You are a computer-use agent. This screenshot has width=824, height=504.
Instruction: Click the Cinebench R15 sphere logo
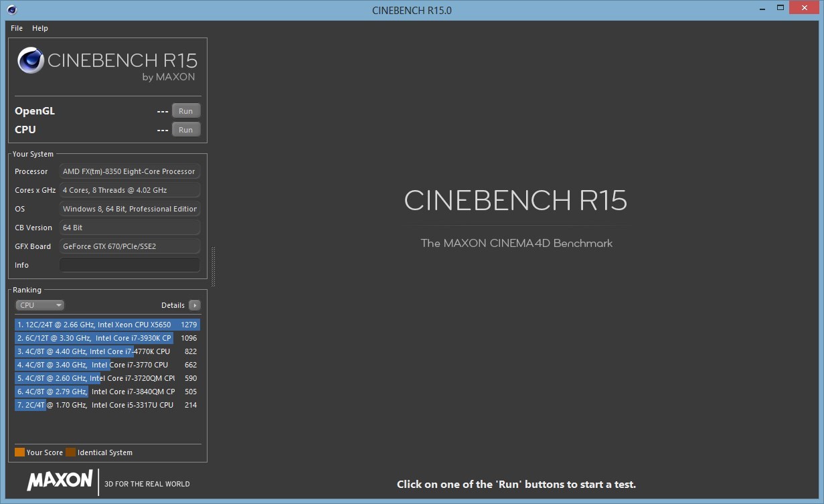[x=30, y=60]
